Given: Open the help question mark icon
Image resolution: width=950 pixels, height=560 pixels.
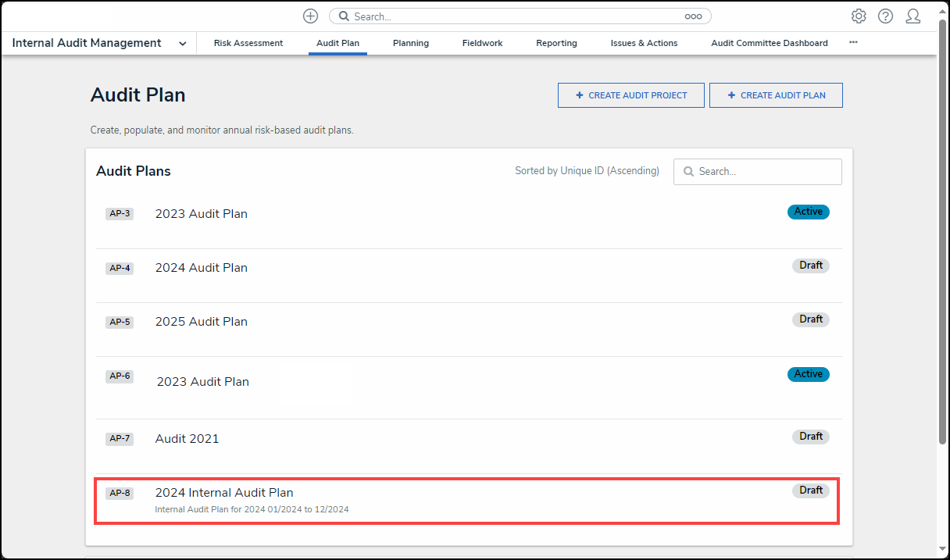Looking at the screenshot, I should [885, 16].
